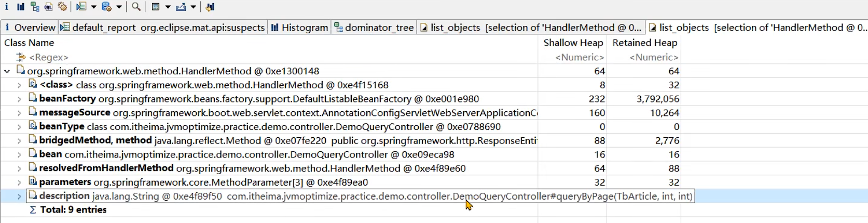This screenshot has width=868, height=223.
Task: Expand the beanFactory row
Action: pos(19,99)
